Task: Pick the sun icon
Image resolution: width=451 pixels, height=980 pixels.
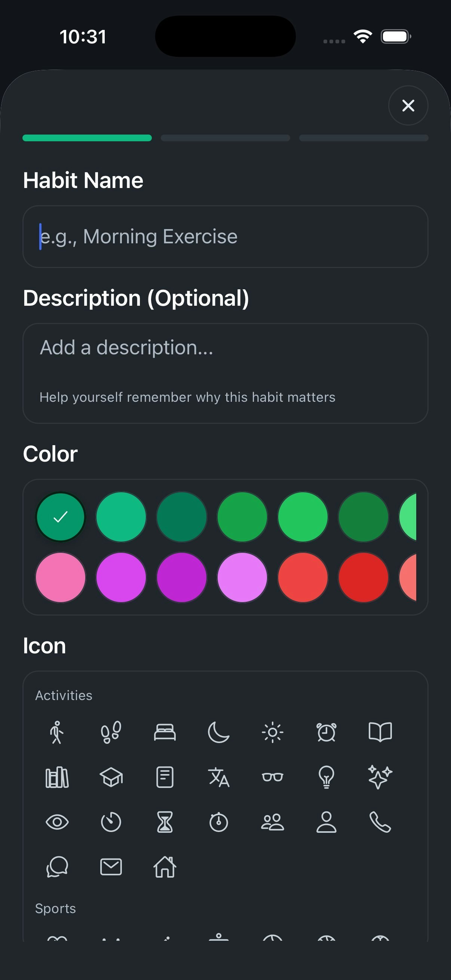Action: click(273, 732)
